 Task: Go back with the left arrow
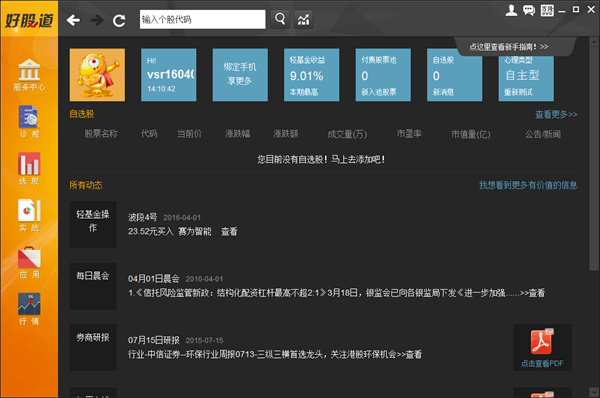[x=73, y=20]
